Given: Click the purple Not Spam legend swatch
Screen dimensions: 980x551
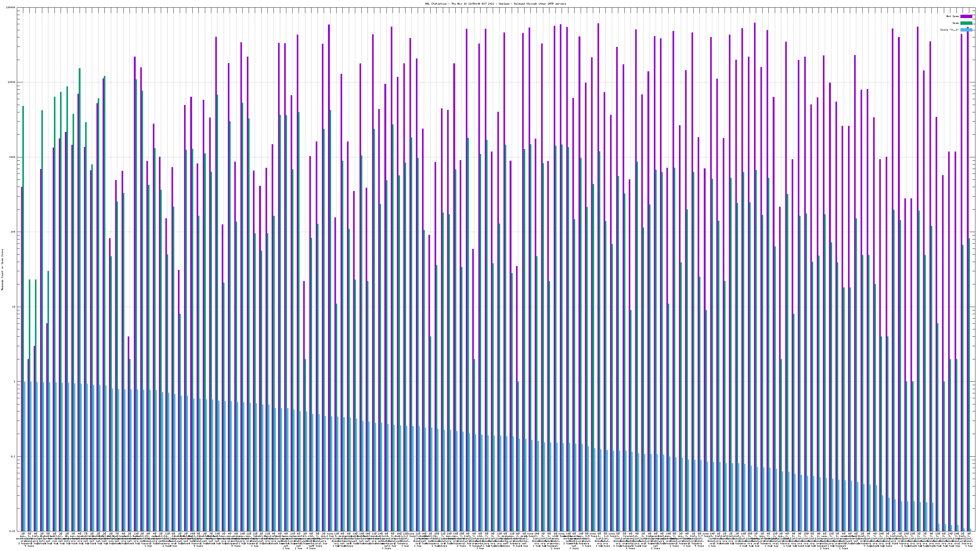Looking at the screenshot, I should click(966, 16).
